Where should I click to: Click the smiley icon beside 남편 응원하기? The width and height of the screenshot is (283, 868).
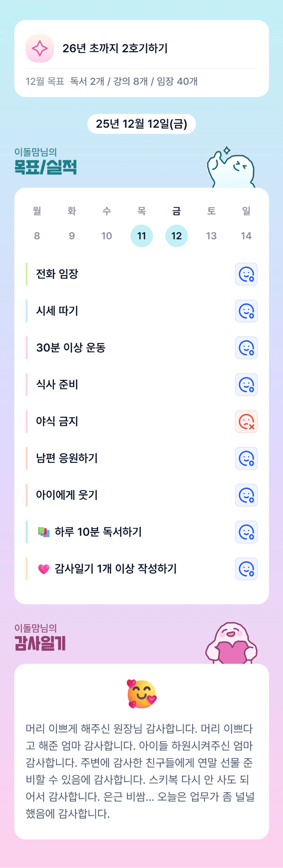pyautogui.click(x=246, y=458)
